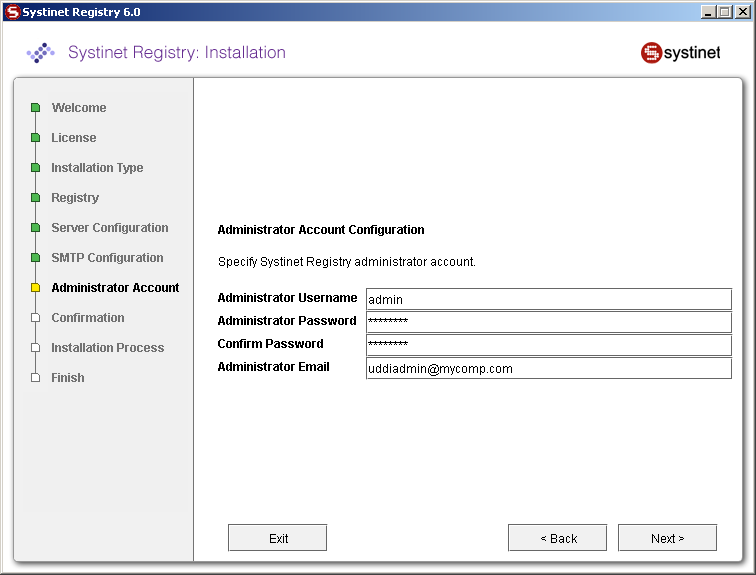
Task: Click the green marker beside SMTP Configuration
Action: (x=35, y=257)
